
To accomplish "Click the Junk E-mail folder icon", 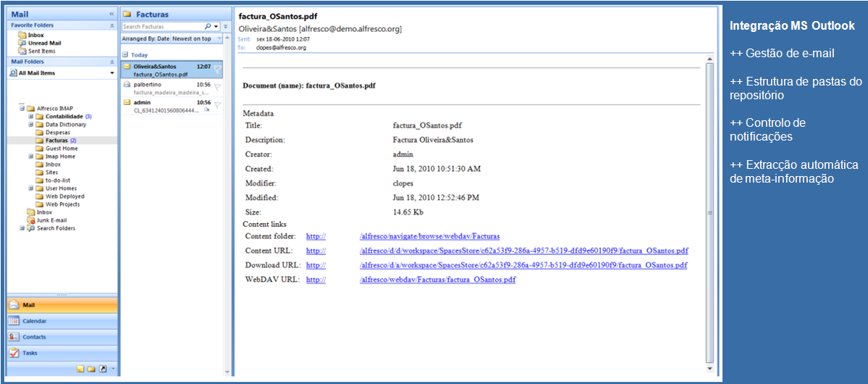I will pos(31,220).
